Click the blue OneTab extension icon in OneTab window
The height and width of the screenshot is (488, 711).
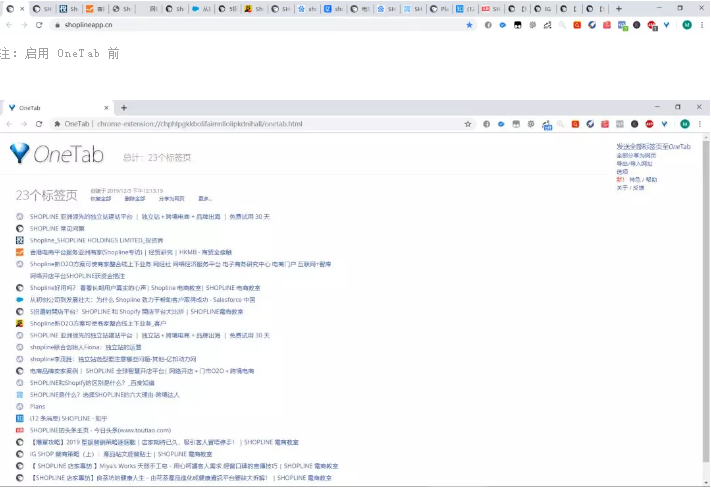coord(664,124)
